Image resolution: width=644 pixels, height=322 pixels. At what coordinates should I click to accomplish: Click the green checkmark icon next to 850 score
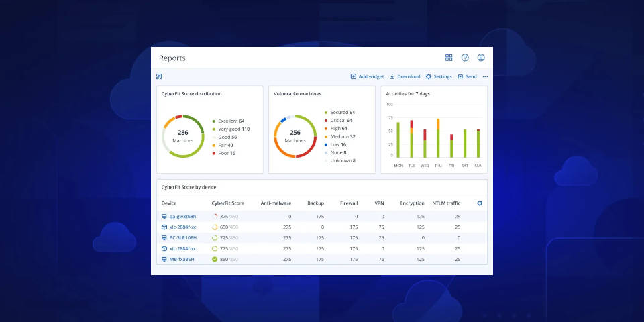click(215, 259)
